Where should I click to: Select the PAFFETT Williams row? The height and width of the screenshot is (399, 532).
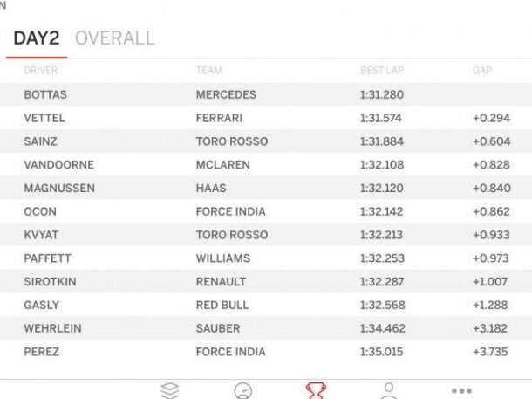pyautogui.click(x=266, y=258)
